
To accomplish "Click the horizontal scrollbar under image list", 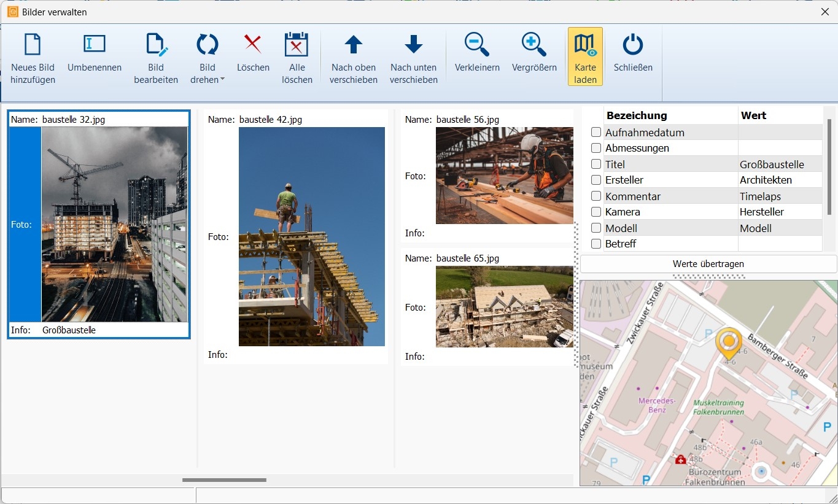I will (224, 480).
